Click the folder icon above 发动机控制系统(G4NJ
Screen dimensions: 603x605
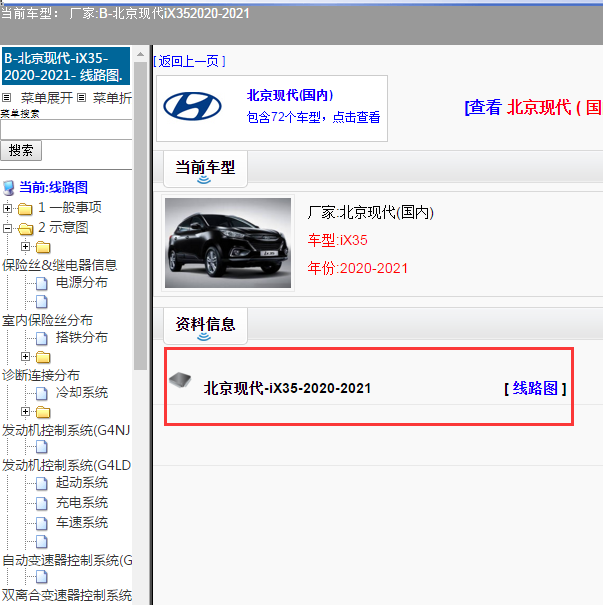[43, 412]
